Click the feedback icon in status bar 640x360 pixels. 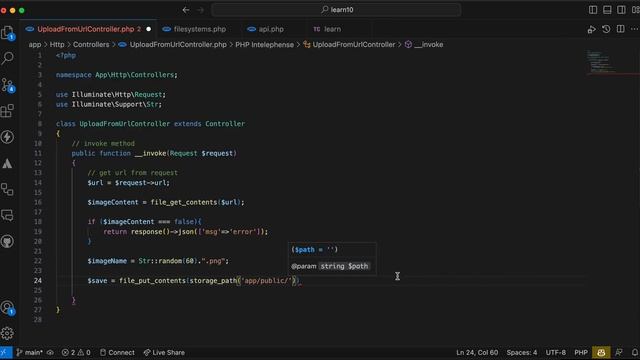619,353
